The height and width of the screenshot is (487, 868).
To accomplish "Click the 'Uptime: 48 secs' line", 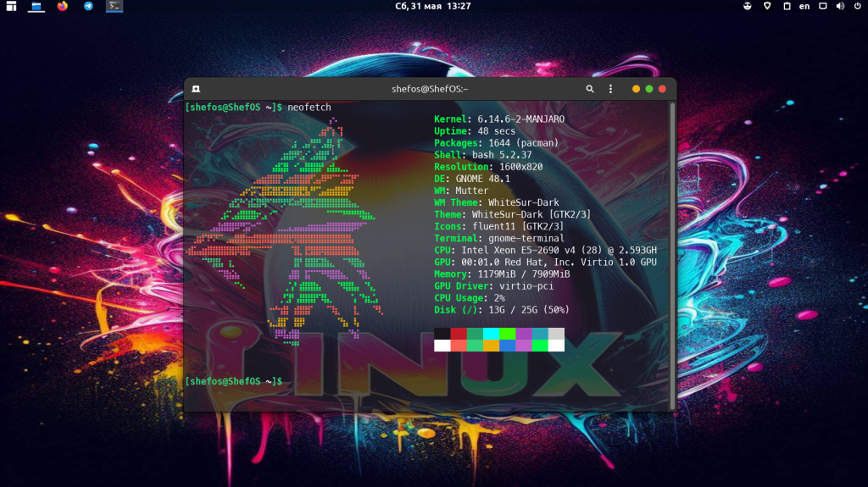I will coord(475,131).
